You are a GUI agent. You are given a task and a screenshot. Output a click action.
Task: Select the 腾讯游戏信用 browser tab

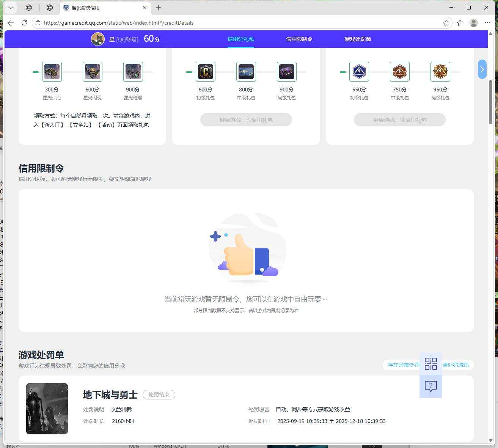tap(105, 8)
